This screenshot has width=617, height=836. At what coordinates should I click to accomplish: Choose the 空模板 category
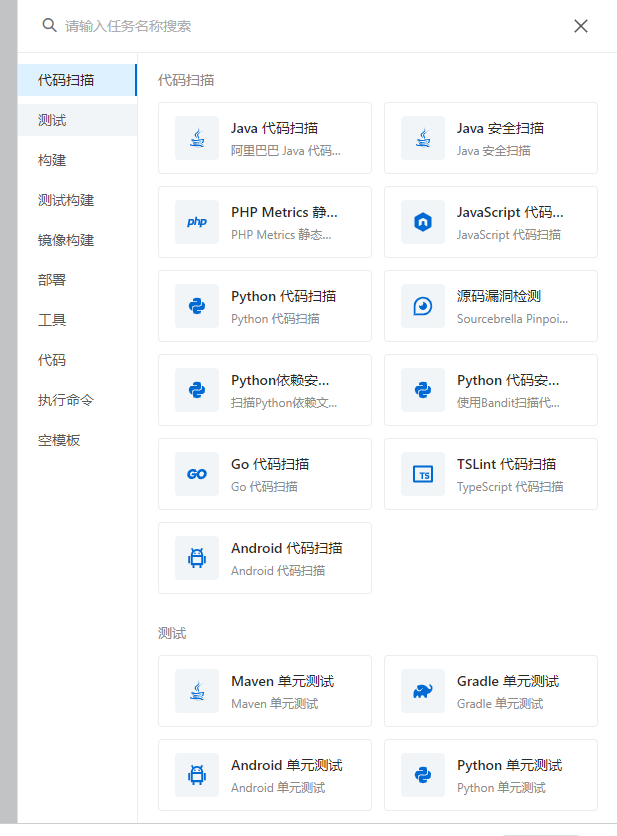coord(77,440)
